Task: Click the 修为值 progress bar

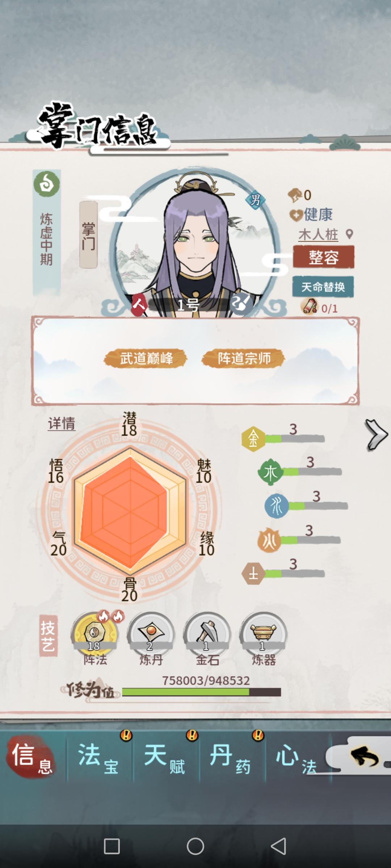Action: 201,692
